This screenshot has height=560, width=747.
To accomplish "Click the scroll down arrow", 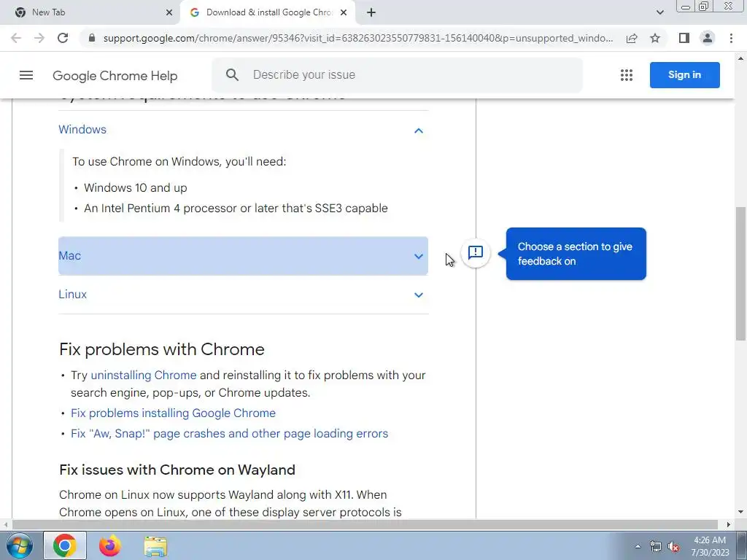I will (740, 513).
